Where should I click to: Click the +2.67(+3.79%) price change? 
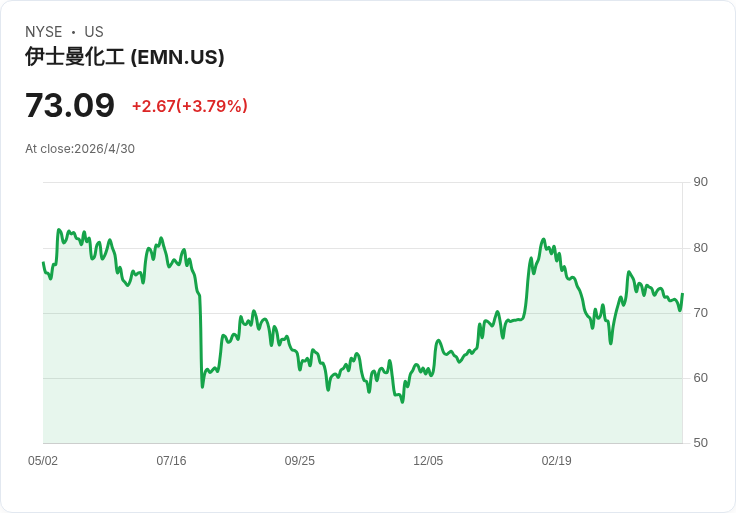point(190,106)
